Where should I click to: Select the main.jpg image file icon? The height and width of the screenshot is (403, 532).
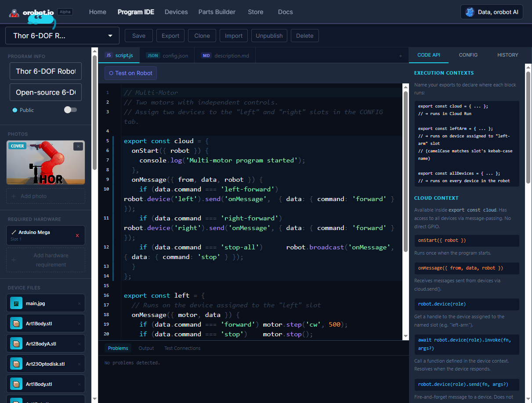point(16,303)
